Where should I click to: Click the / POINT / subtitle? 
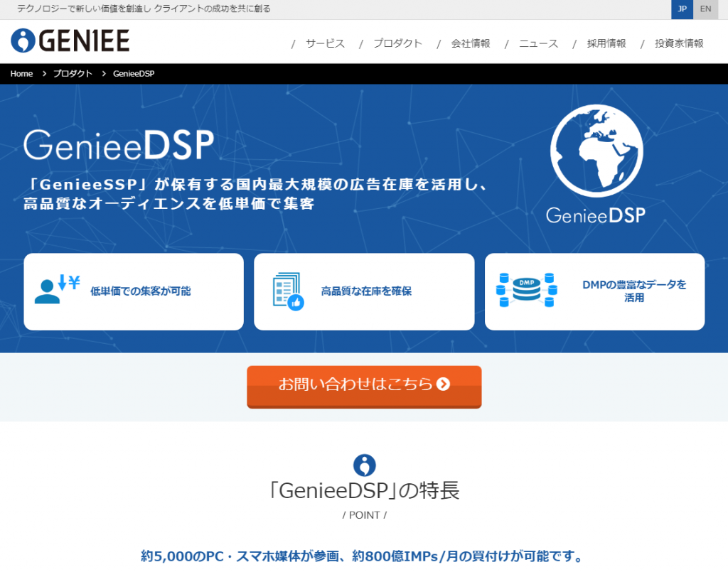click(365, 515)
